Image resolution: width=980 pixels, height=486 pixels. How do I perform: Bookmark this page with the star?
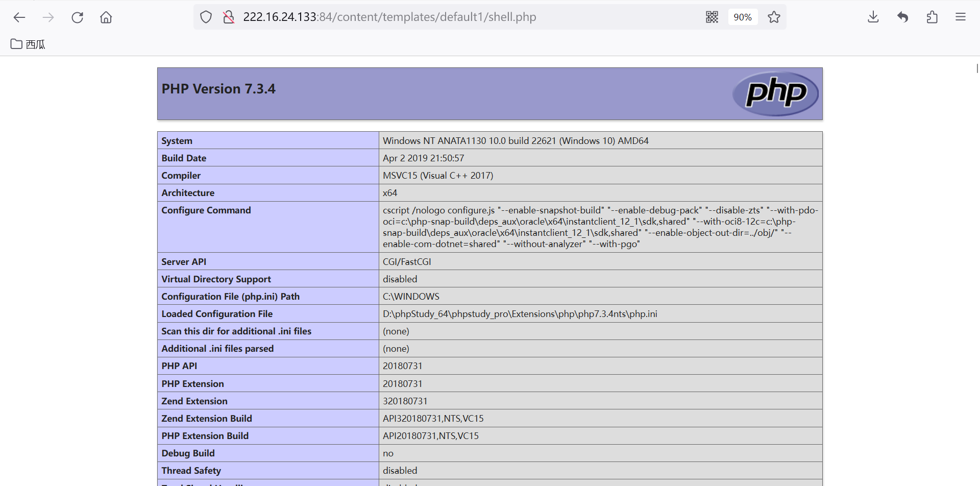tap(774, 17)
